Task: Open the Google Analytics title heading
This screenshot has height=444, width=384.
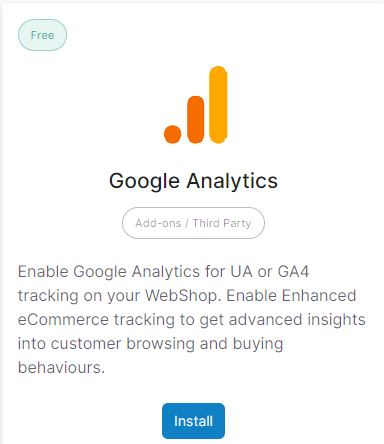Action: coord(193,181)
